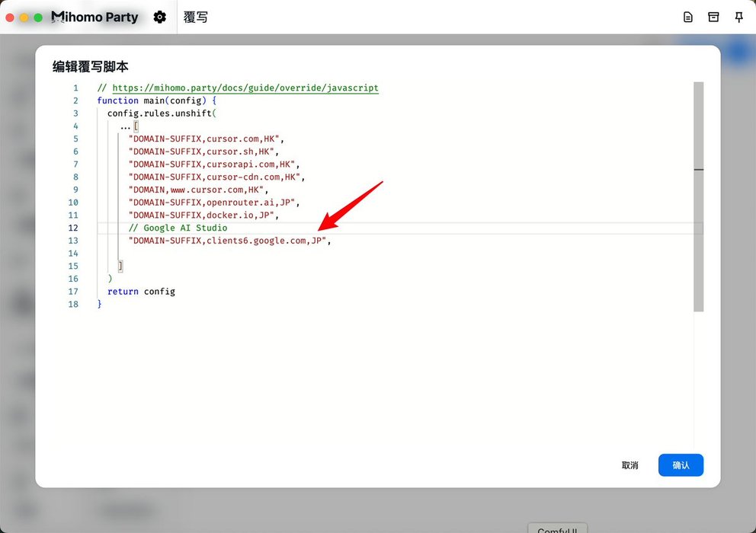Click the openrouter.ai,JP rule line
756x533 pixels.
point(213,203)
